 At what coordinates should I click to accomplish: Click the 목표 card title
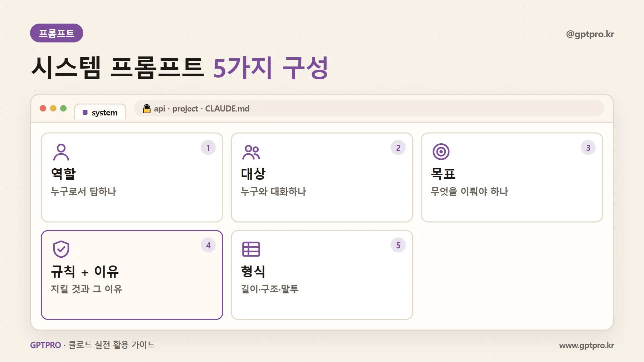tap(443, 174)
